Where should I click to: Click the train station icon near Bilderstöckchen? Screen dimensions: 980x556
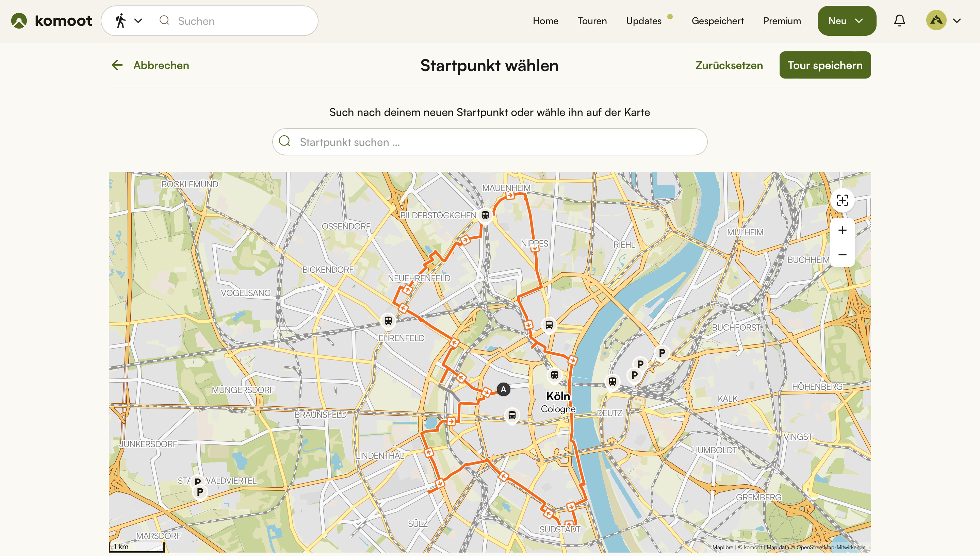[x=485, y=215]
